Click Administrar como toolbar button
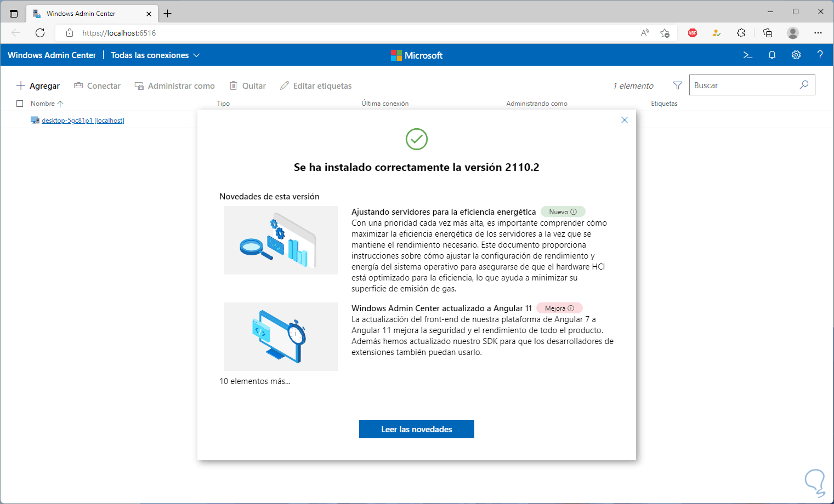 (175, 85)
